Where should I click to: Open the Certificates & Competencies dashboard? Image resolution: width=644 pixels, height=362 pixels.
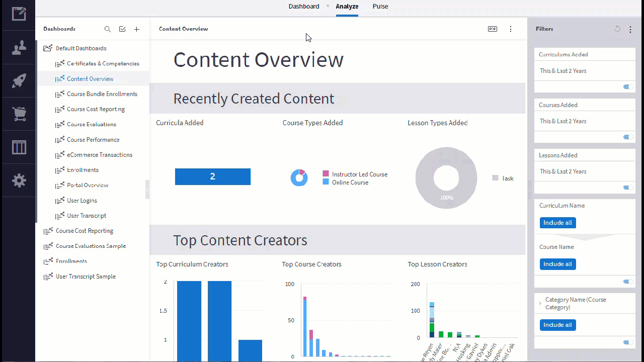point(103,64)
